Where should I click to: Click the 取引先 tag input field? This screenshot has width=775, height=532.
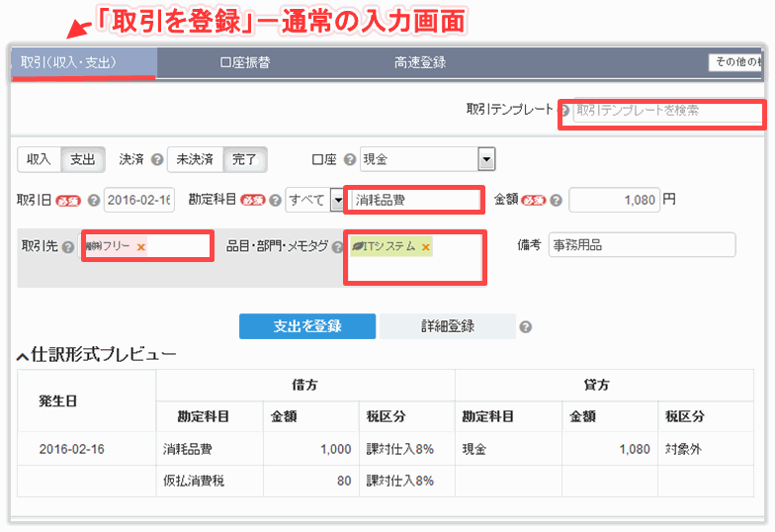(x=146, y=246)
